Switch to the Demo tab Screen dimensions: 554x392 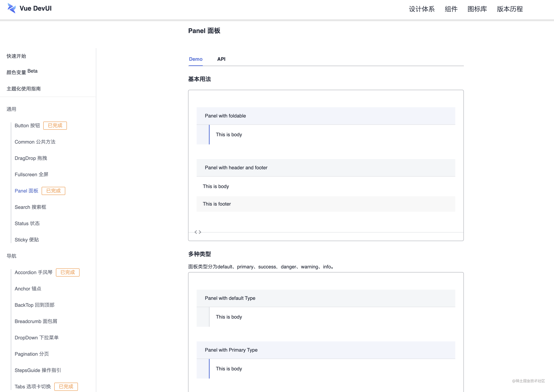click(x=196, y=59)
